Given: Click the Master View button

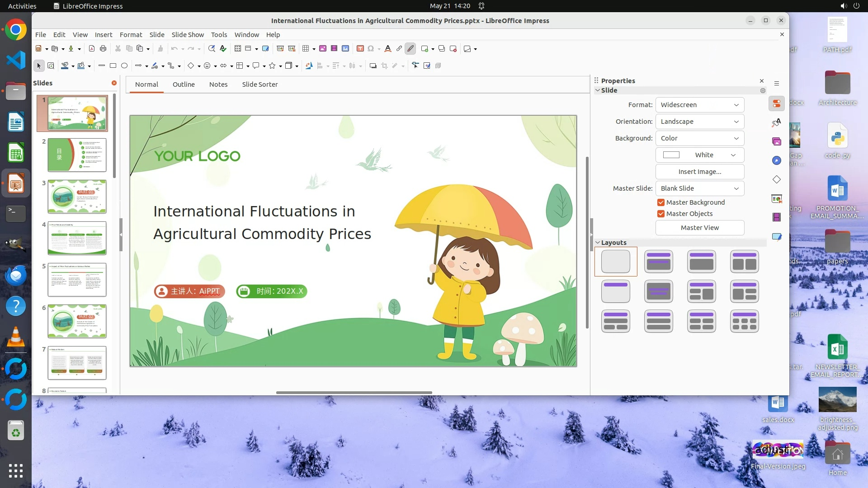Looking at the screenshot, I should (699, 228).
